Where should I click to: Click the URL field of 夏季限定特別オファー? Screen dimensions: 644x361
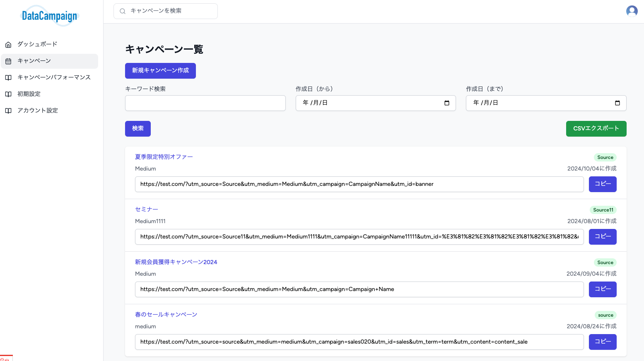pyautogui.click(x=359, y=184)
